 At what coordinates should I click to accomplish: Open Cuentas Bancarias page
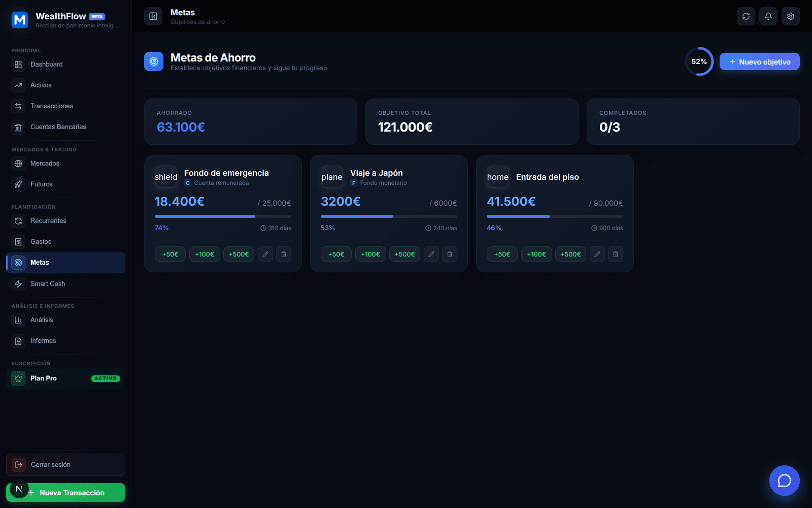(x=65, y=127)
